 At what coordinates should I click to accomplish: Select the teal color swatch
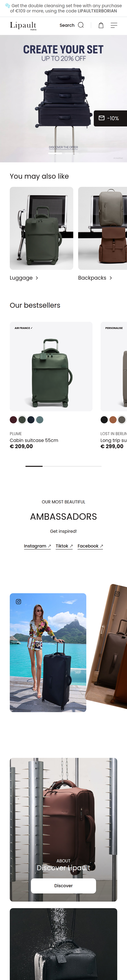pos(40,420)
